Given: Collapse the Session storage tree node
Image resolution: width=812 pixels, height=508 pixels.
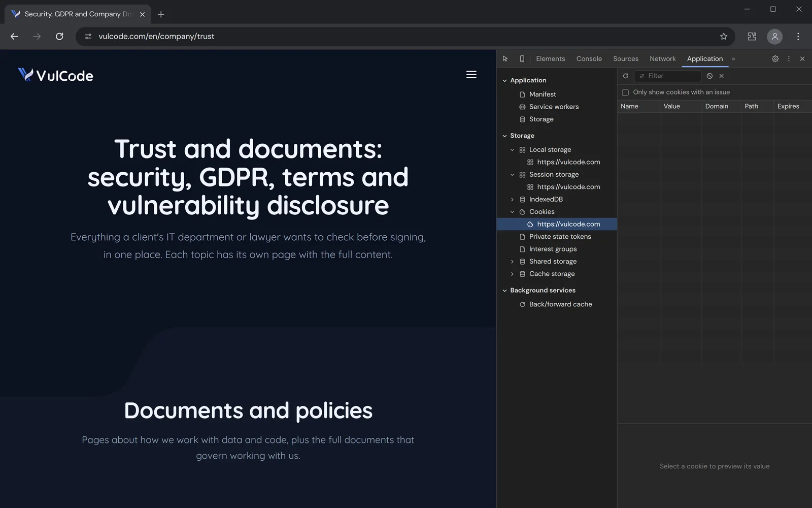Looking at the screenshot, I should (x=512, y=175).
